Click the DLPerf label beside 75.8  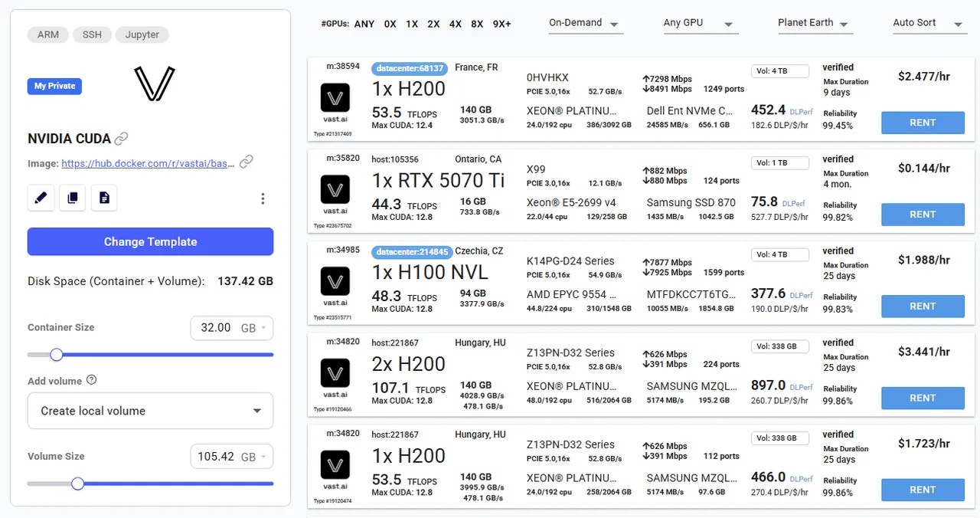click(793, 204)
